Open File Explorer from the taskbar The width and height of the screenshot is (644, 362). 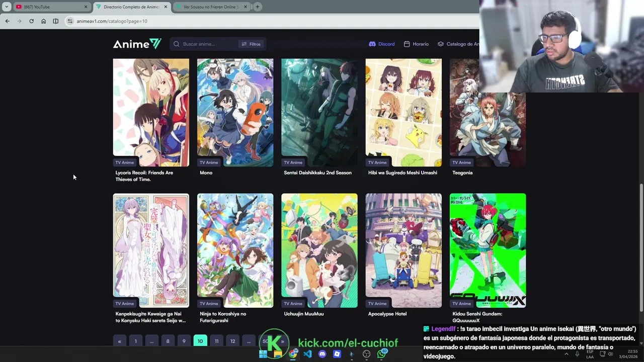coord(278,354)
